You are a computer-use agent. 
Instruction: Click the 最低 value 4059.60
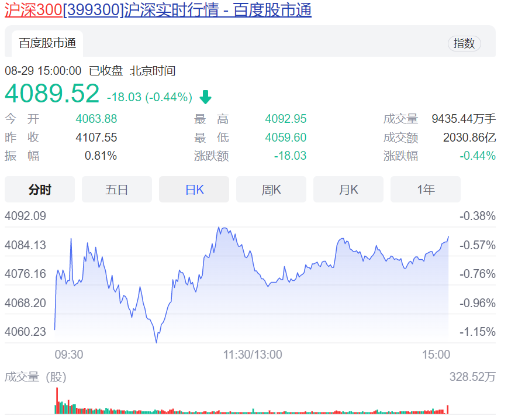coord(286,137)
